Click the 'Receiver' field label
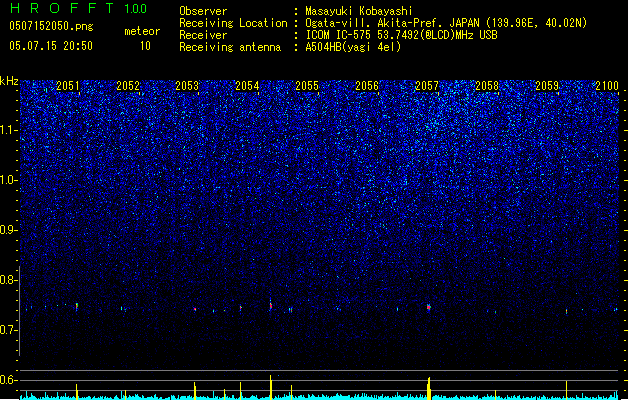This screenshot has width=629, height=400. pyautogui.click(x=203, y=35)
